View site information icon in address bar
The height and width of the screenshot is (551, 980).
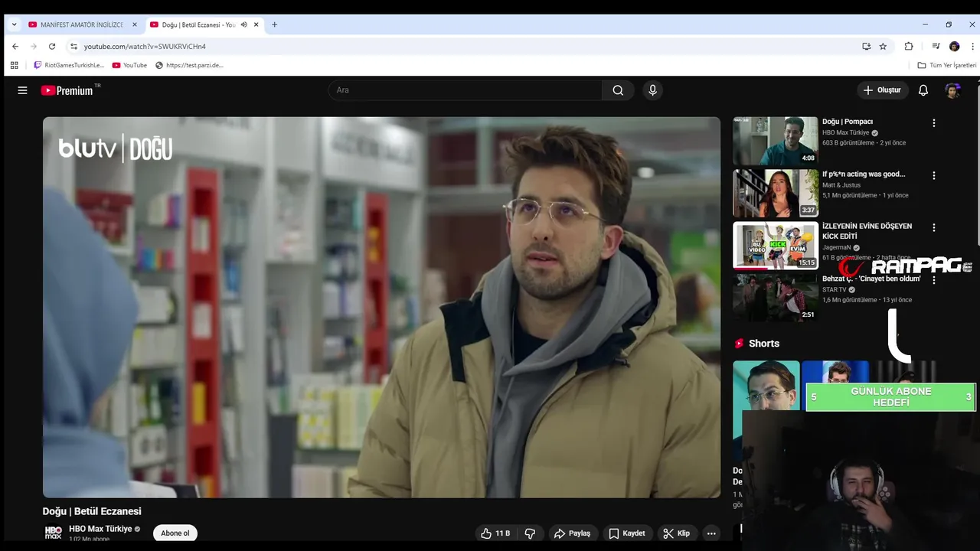pos(73,46)
